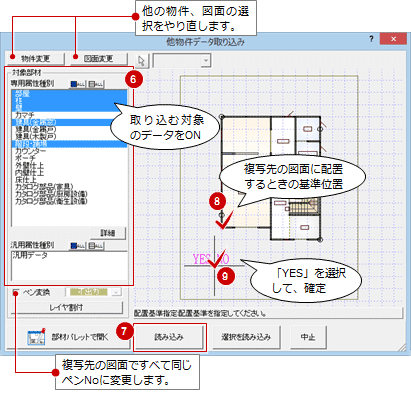This screenshot has height=395, width=411.
Task: Click the deselect-all icon beside 汎用属性種別
Action: [x=96, y=246]
